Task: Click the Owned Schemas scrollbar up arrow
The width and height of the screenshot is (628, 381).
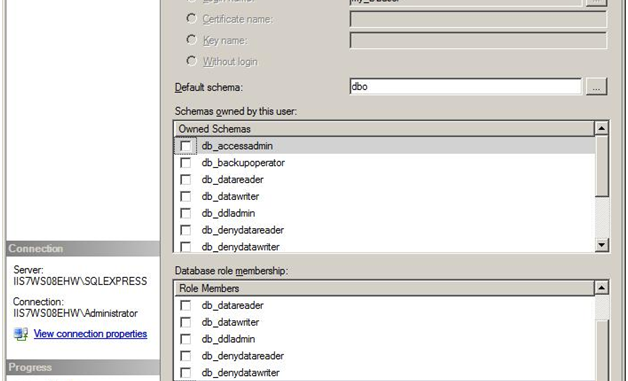Action: [602, 128]
